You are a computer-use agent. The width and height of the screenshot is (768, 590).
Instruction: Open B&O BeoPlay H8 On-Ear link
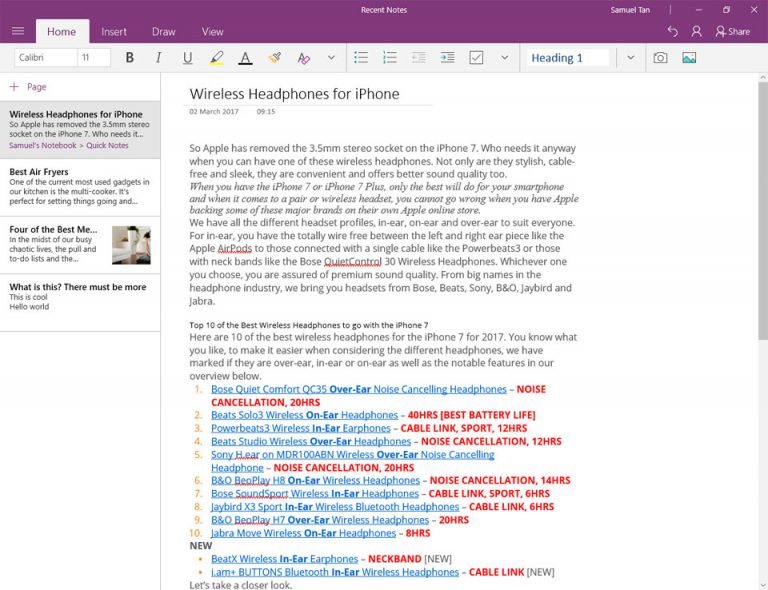pyautogui.click(x=315, y=481)
